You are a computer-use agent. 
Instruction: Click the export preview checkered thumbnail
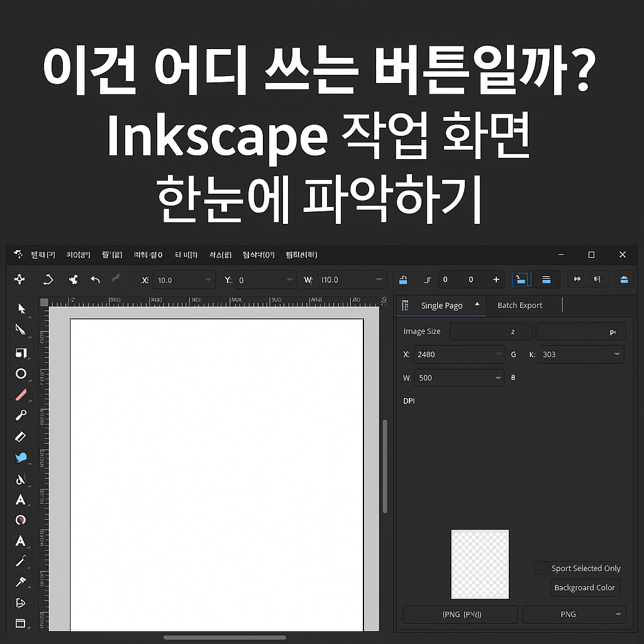(x=480, y=564)
